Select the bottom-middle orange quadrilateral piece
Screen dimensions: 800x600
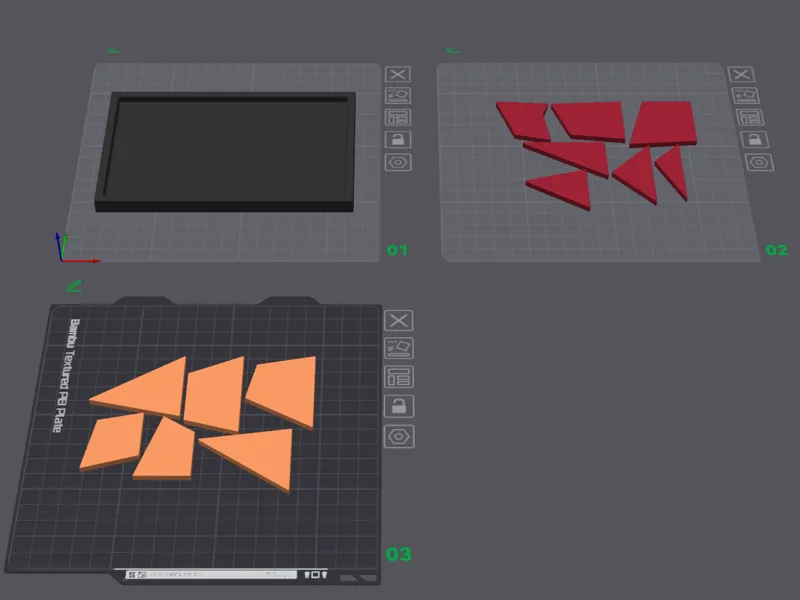pos(167,452)
